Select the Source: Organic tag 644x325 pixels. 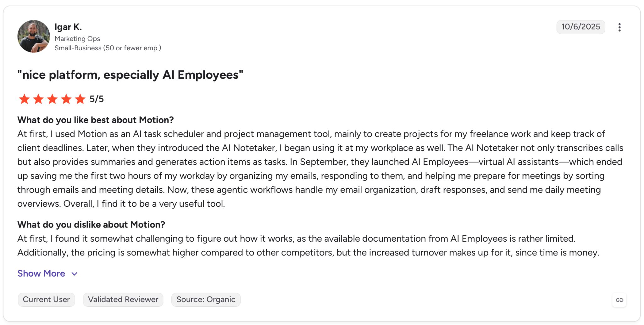(206, 300)
